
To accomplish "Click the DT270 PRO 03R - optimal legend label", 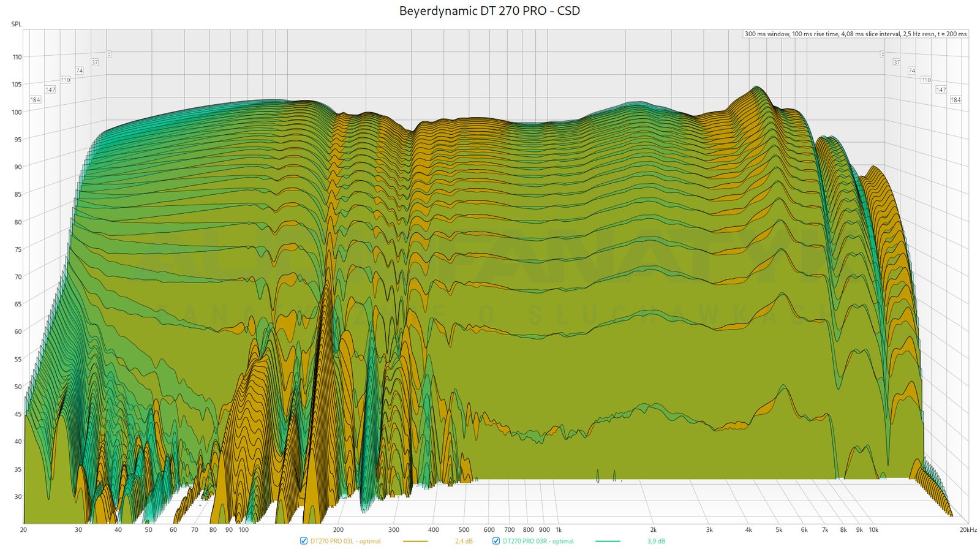I will click(538, 542).
